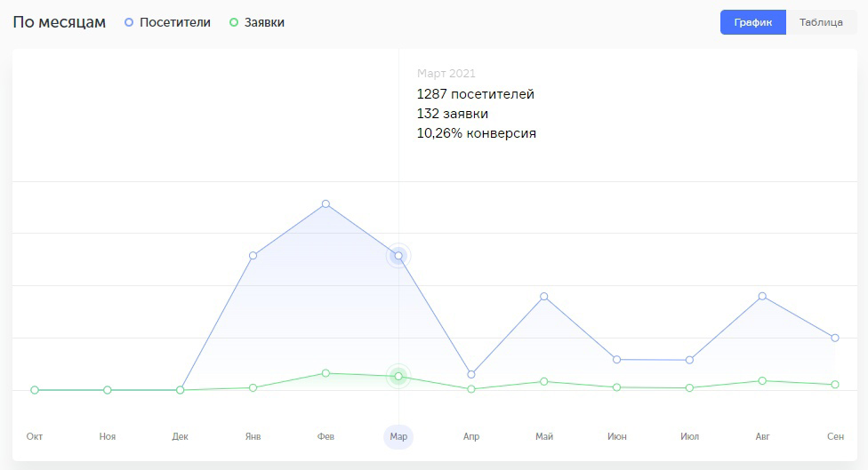Select the Апр month label
868x470 pixels.
tap(471, 436)
